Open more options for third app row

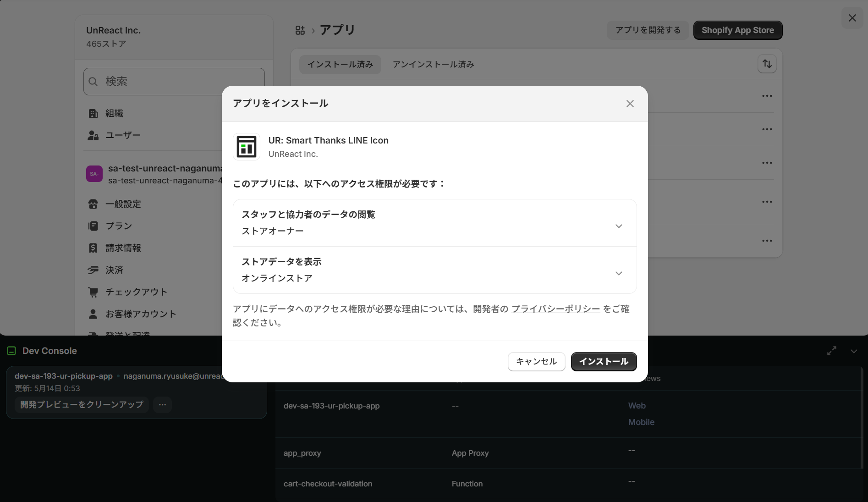(x=767, y=163)
